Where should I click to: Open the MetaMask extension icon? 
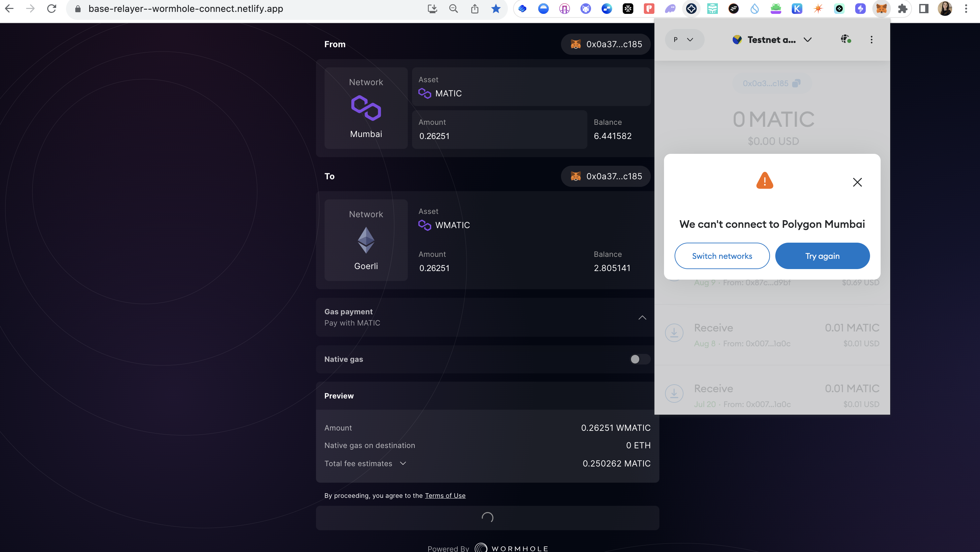tap(882, 8)
